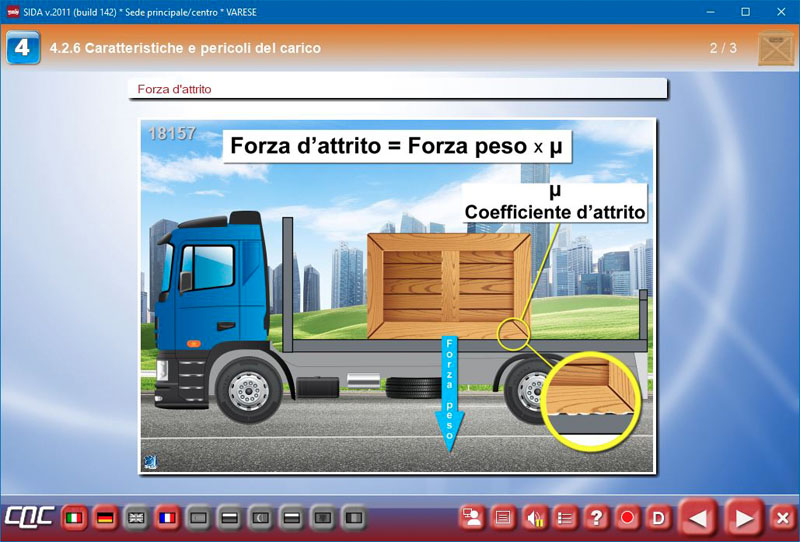The image size is (800, 542).
Task: Click the D button in toolbar
Action: click(x=658, y=518)
